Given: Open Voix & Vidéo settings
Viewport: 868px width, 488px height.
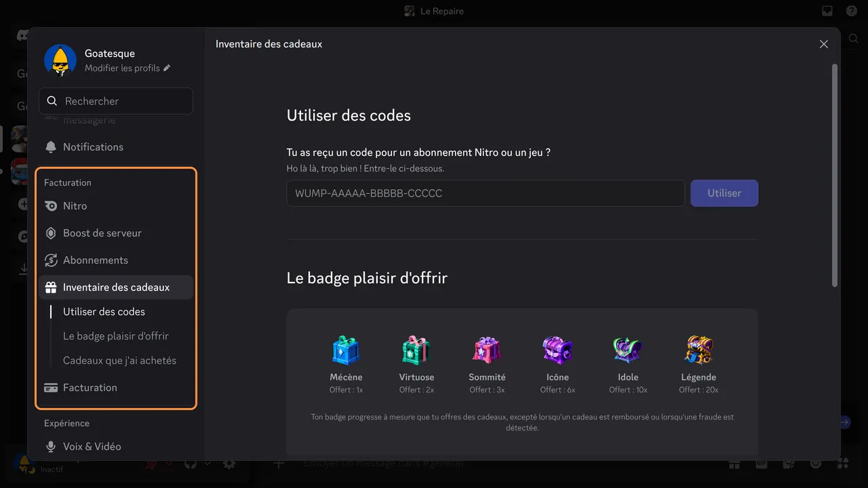Looking at the screenshot, I should pyautogui.click(x=116, y=447).
